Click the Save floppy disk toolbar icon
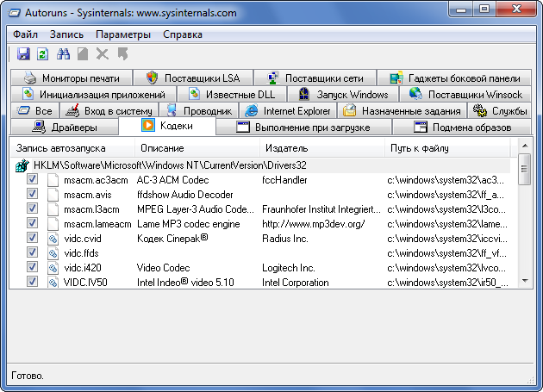 (x=23, y=54)
